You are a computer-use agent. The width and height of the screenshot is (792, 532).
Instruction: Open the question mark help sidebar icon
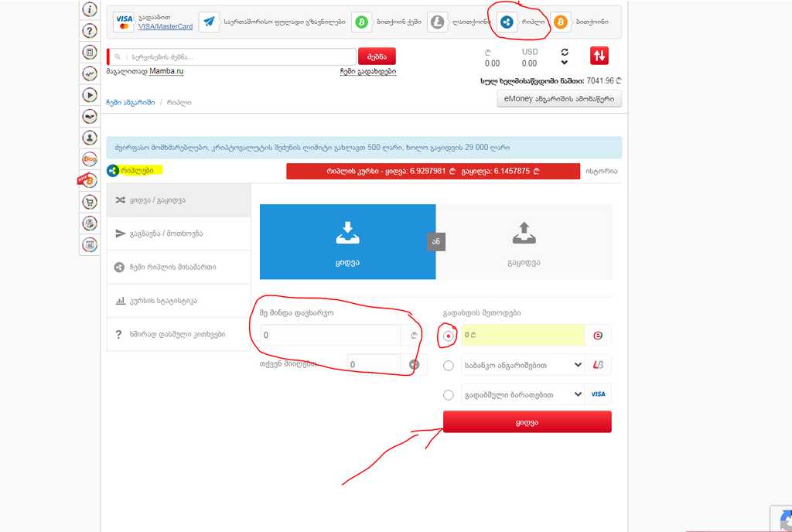90,31
